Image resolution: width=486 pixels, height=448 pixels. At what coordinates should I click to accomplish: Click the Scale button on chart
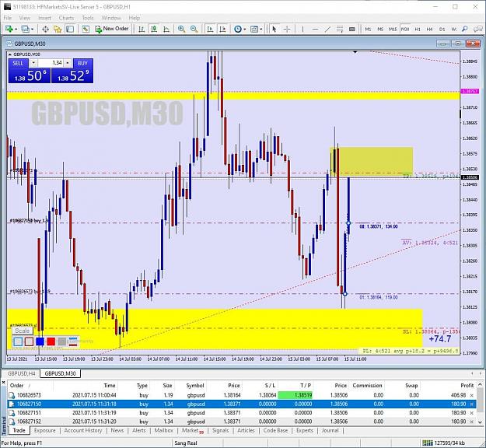click(23, 331)
